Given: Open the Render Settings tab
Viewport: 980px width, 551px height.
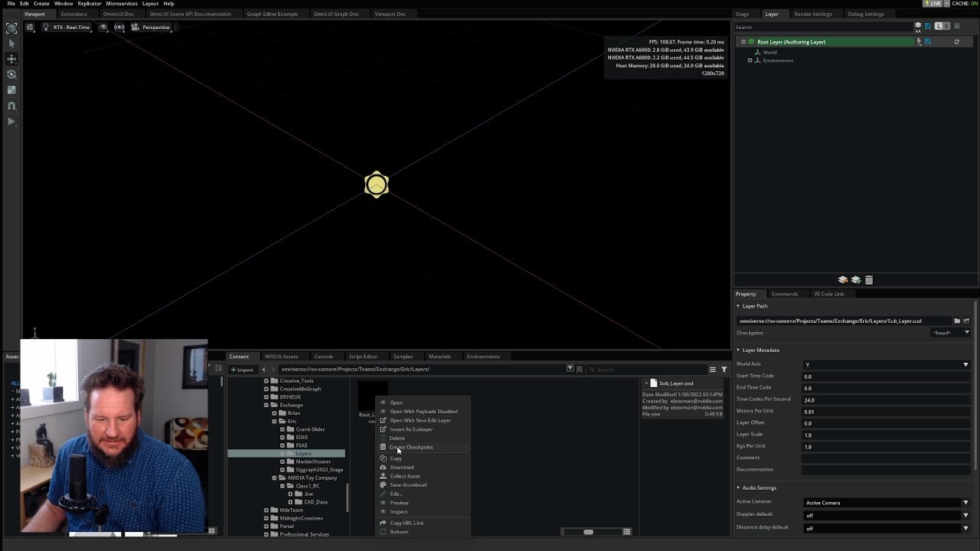Looking at the screenshot, I should (812, 14).
